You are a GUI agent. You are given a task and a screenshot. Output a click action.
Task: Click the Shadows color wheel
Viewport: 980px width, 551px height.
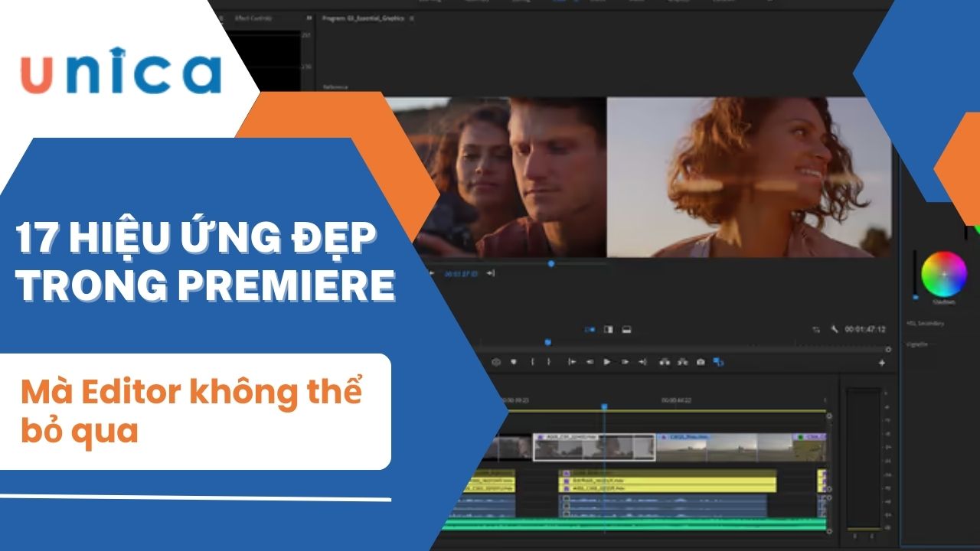point(944,274)
